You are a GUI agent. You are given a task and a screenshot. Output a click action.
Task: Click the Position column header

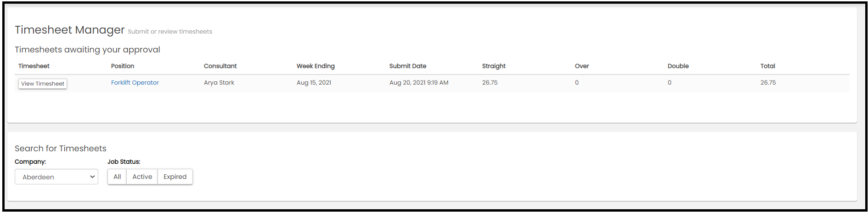[123, 66]
